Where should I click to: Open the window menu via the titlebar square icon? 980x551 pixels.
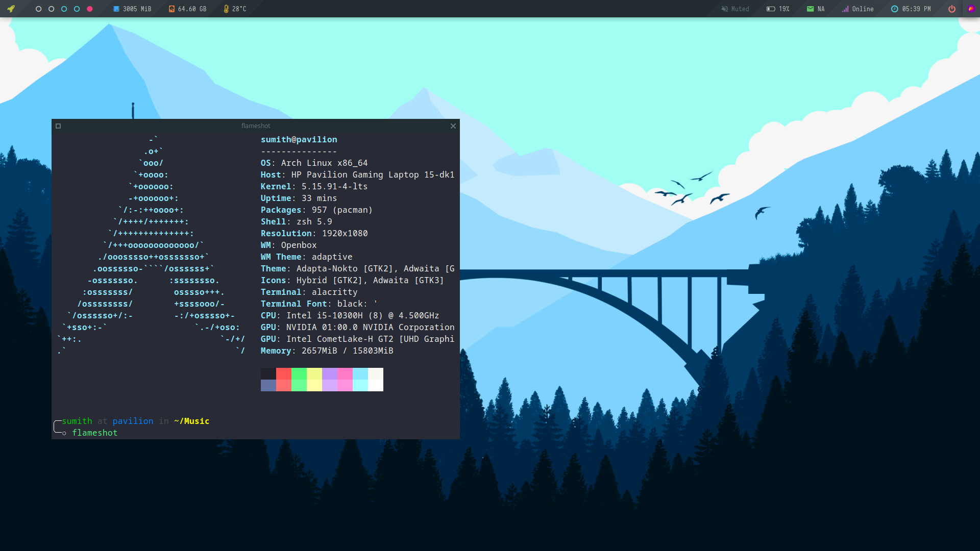[x=58, y=126]
